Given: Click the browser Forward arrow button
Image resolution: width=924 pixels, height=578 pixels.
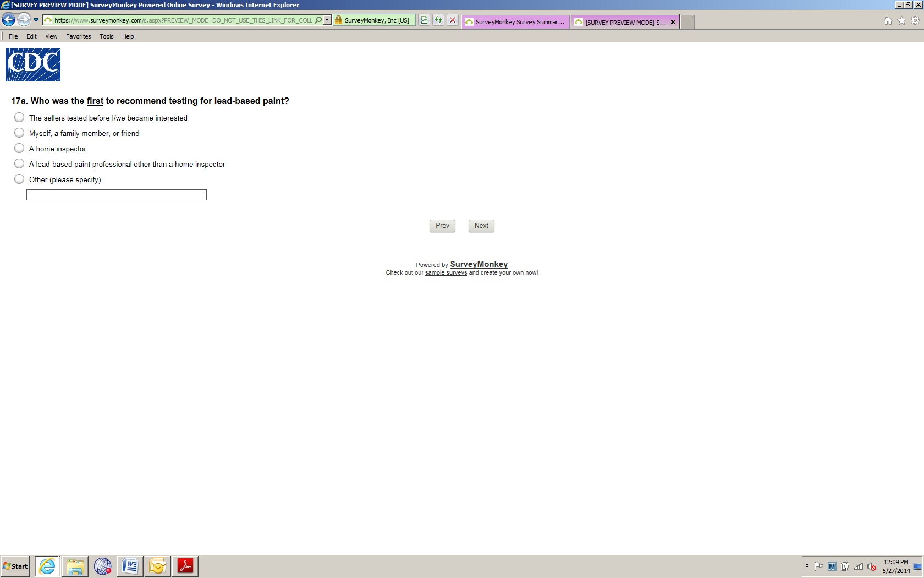Looking at the screenshot, I should click(24, 20).
